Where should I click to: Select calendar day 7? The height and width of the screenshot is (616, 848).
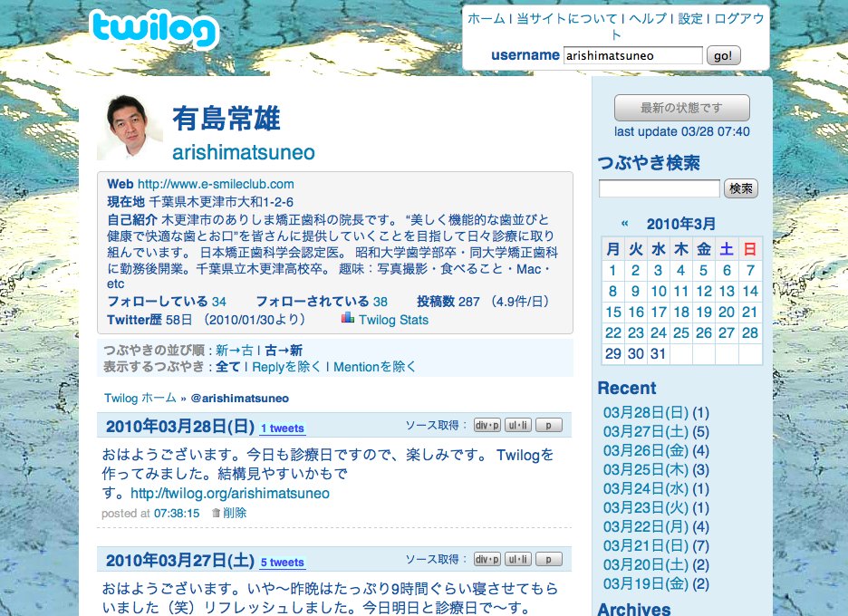click(750, 271)
